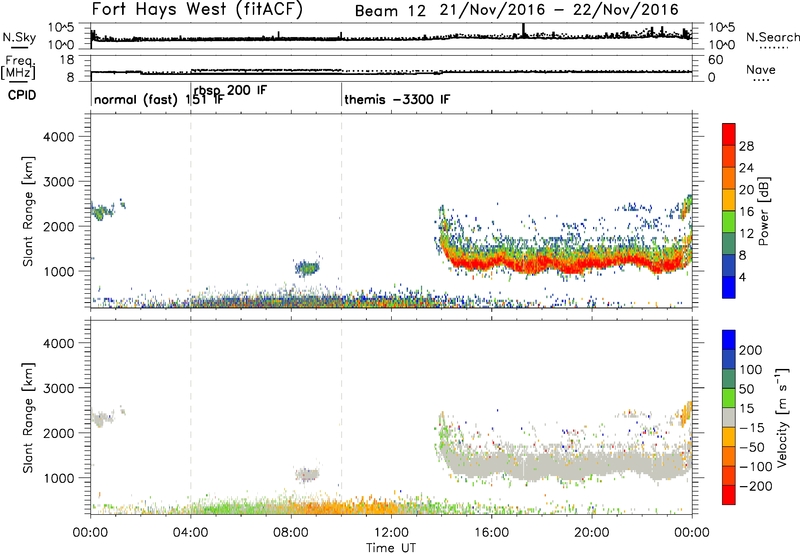Click the 'Time UT' axis title
800x554 pixels.
(391, 548)
